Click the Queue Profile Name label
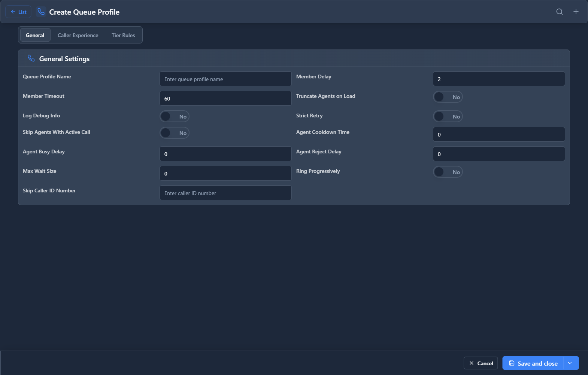The height and width of the screenshot is (375, 588). click(x=47, y=76)
